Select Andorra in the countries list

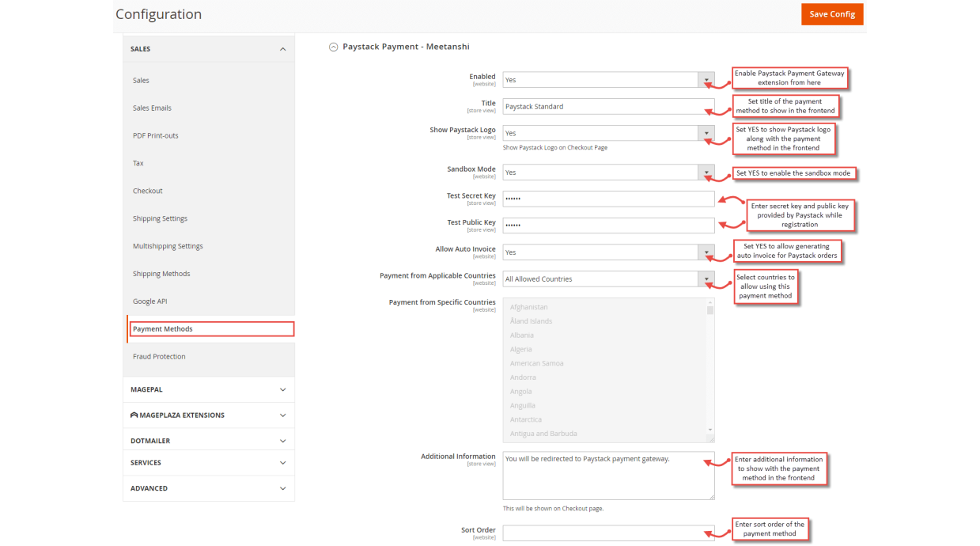tap(523, 377)
